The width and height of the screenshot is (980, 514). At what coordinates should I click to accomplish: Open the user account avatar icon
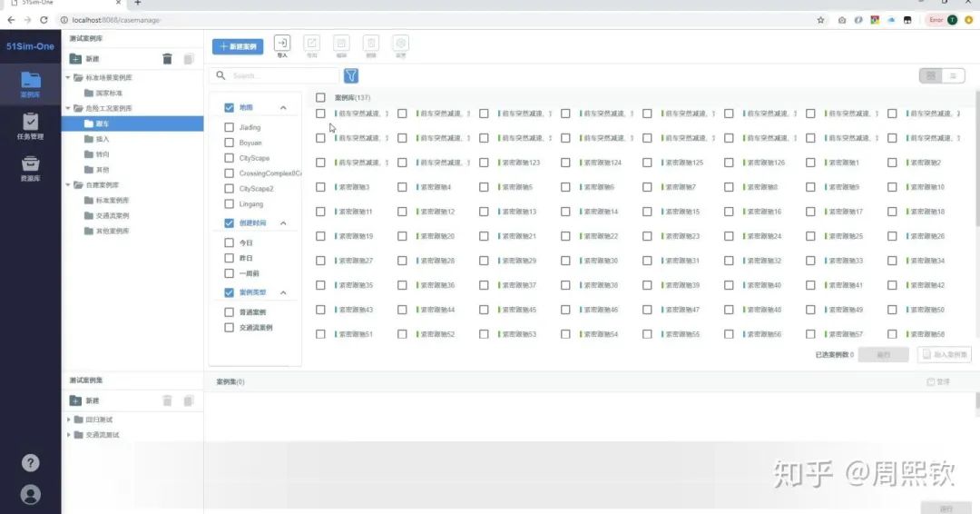pyautogui.click(x=31, y=495)
